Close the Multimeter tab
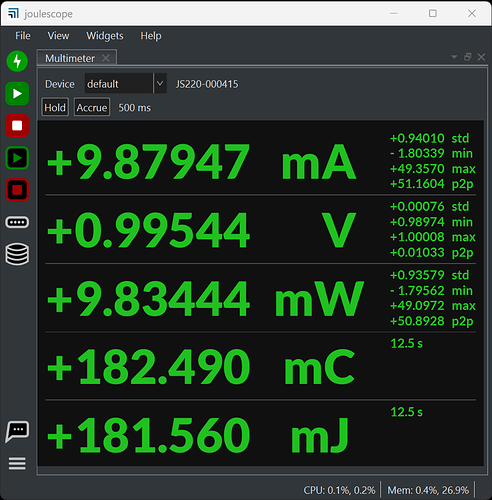 106,58
